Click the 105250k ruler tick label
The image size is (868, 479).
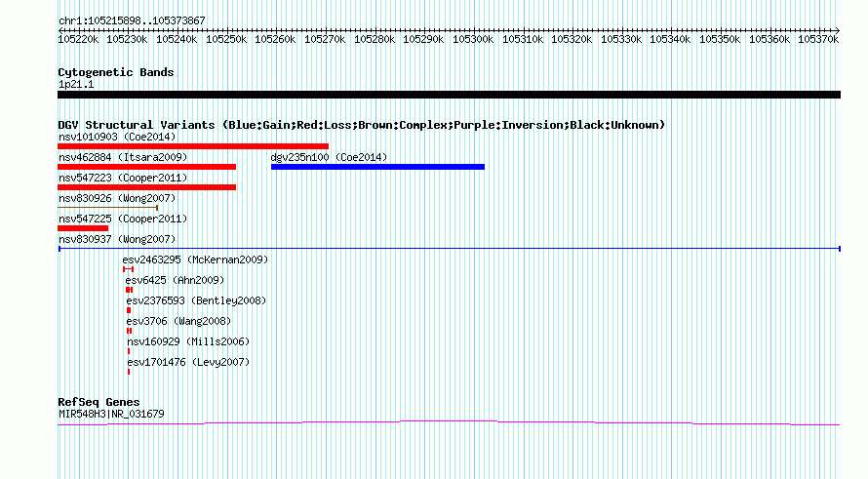point(226,39)
